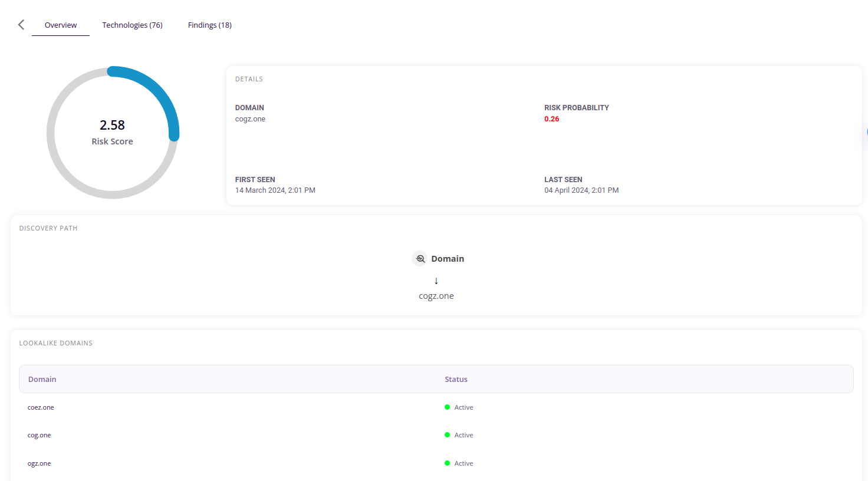Sort by the Status column header
The height and width of the screenshot is (481, 868).
[456, 379]
